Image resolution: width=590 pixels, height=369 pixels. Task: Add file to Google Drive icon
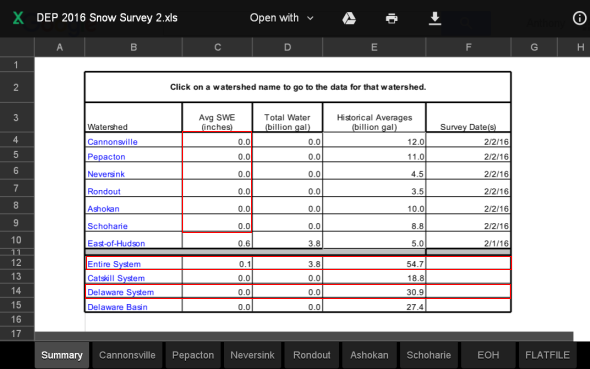coord(349,18)
